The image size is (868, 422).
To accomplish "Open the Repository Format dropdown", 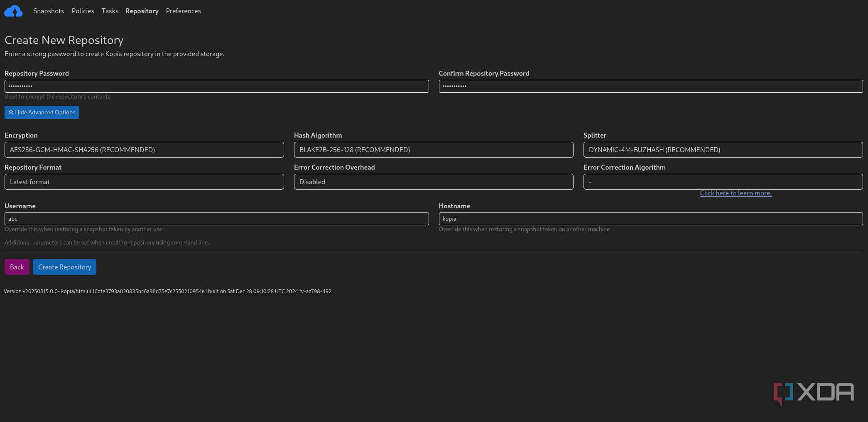I will (x=144, y=182).
